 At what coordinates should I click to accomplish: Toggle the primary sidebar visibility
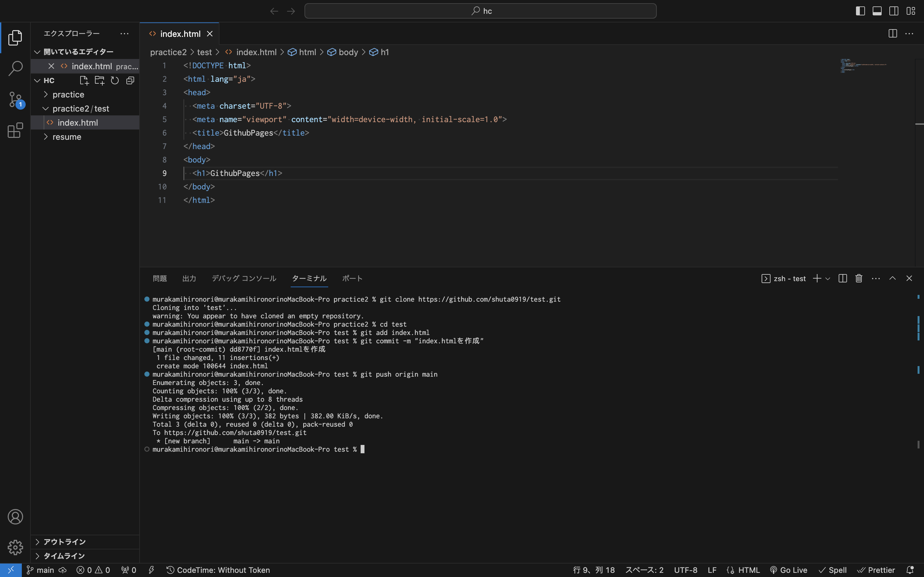coord(860,11)
